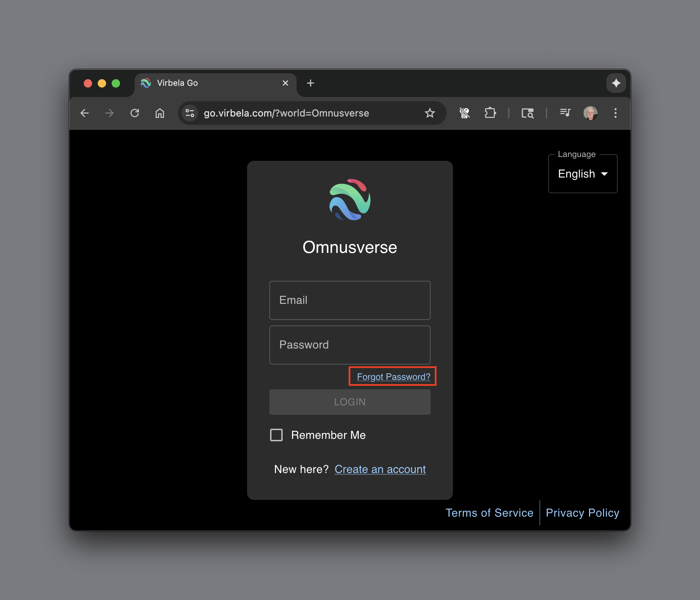Open the Privacy Policy link
The width and height of the screenshot is (700, 600).
point(582,513)
